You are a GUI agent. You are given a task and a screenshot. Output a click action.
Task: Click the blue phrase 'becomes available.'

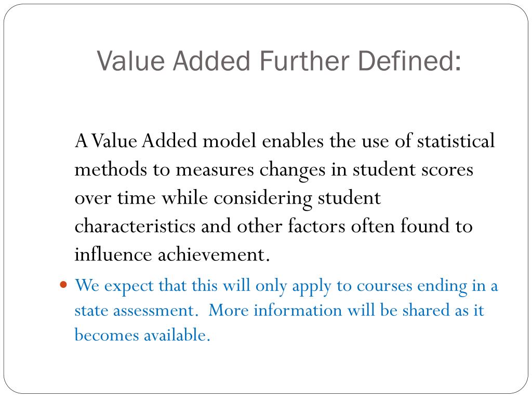click(x=142, y=335)
